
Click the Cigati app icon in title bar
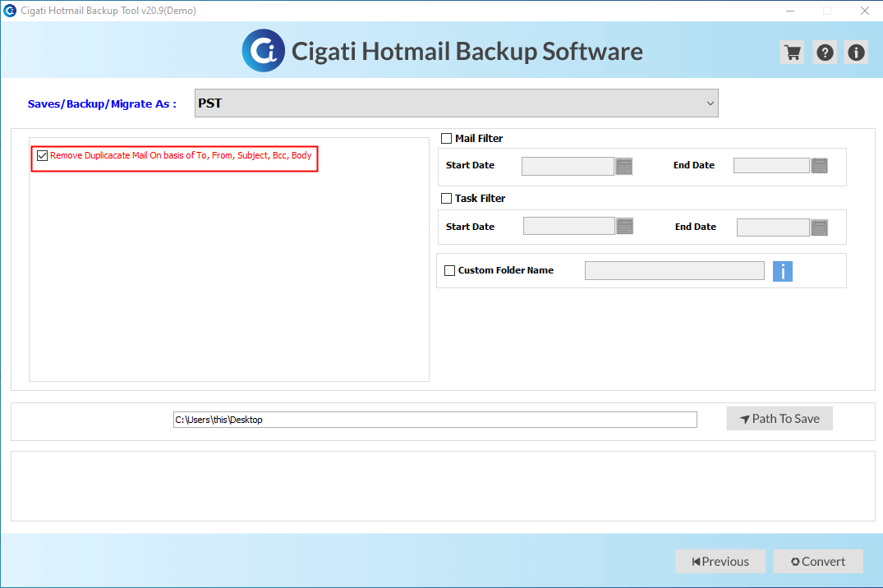tap(10, 10)
